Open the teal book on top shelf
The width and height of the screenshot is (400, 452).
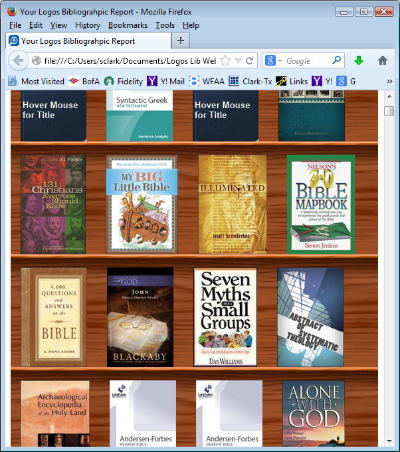coord(311,116)
